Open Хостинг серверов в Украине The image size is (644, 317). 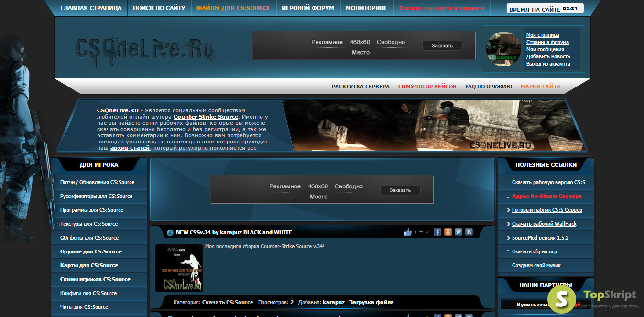441,8
